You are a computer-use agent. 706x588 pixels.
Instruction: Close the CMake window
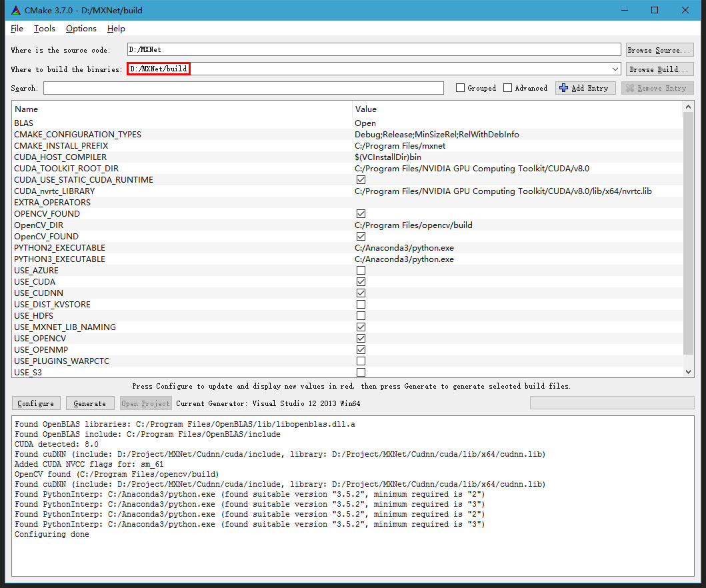(685, 10)
